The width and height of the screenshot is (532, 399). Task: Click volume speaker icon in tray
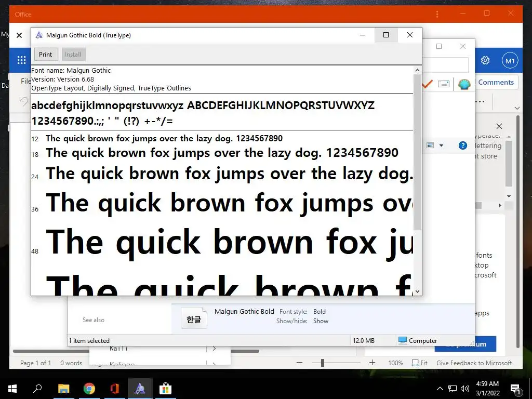click(465, 389)
